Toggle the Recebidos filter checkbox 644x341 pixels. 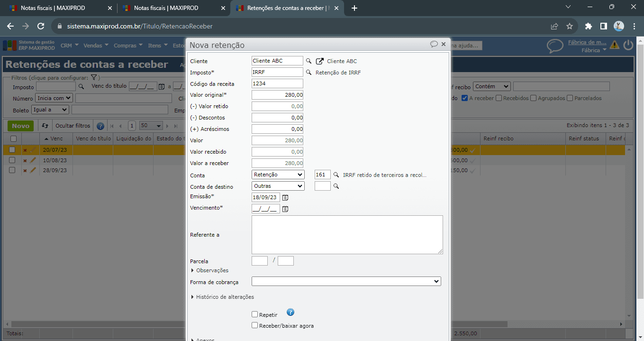click(499, 98)
